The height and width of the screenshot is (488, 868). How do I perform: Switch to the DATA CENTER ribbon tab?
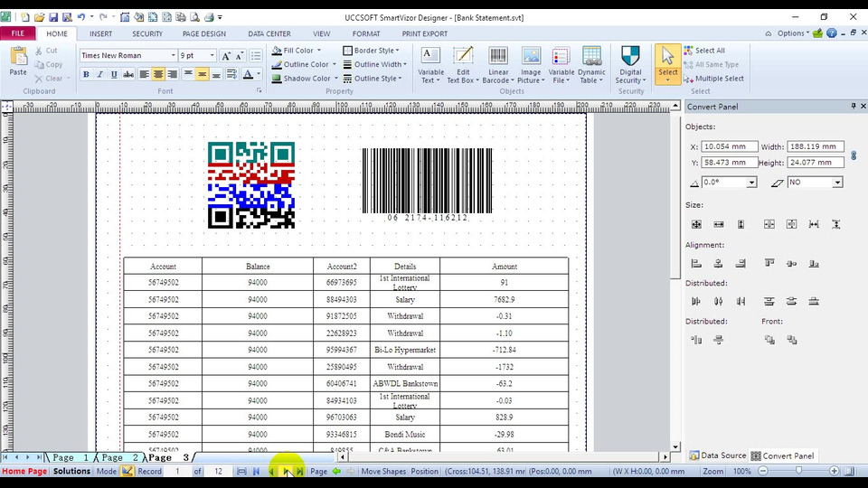269,33
